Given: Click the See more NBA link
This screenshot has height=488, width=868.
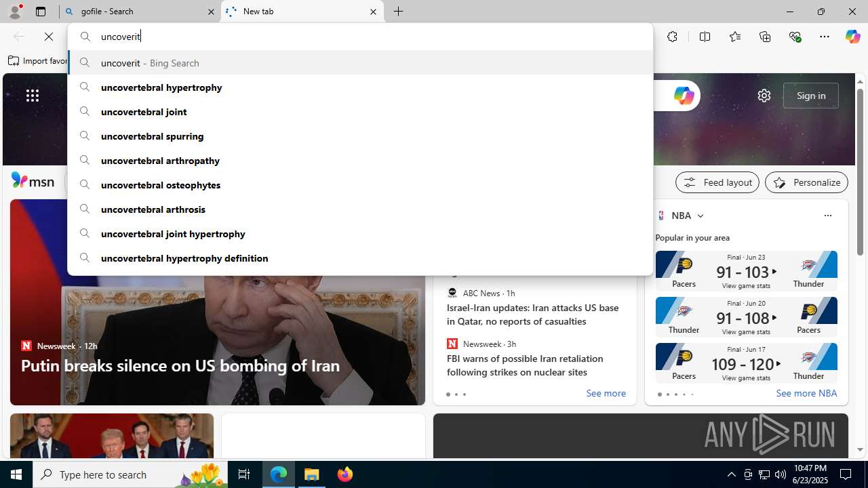Looking at the screenshot, I should pos(806,393).
